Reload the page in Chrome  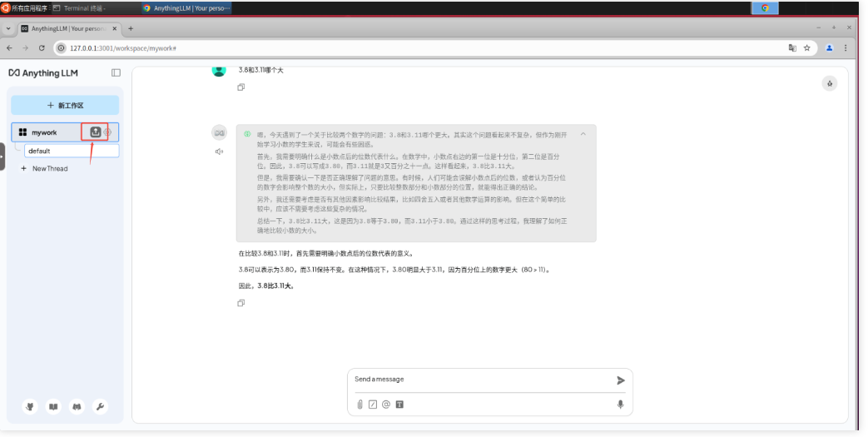click(42, 48)
